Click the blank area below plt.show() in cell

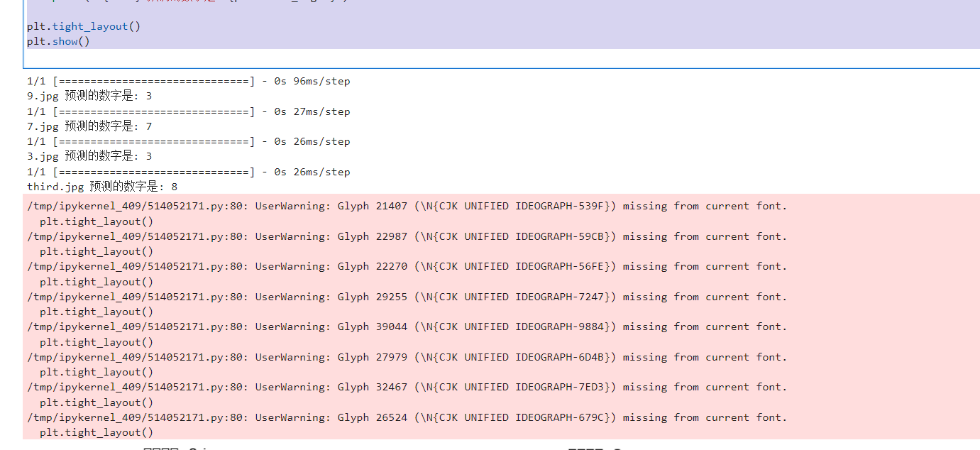(501, 58)
